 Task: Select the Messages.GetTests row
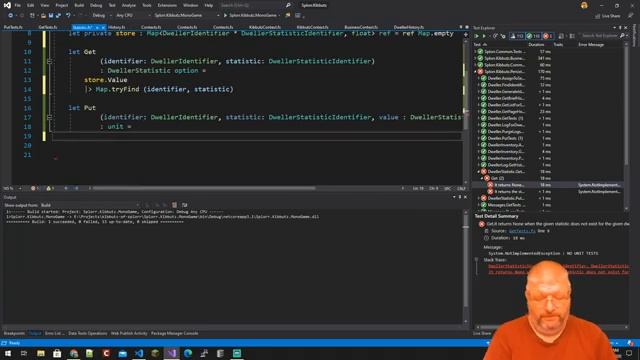pos(548,204)
